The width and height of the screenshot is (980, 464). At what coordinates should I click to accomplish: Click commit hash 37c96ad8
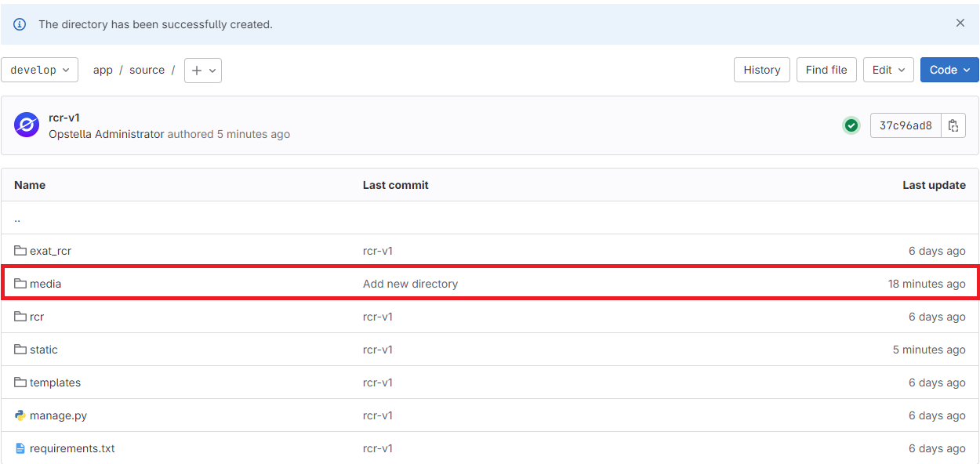pyautogui.click(x=906, y=125)
